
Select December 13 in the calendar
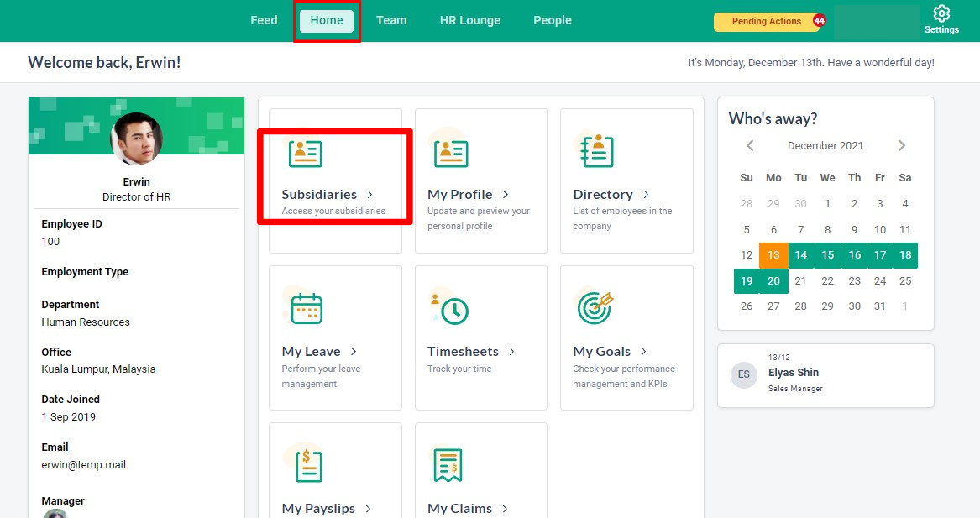point(773,255)
